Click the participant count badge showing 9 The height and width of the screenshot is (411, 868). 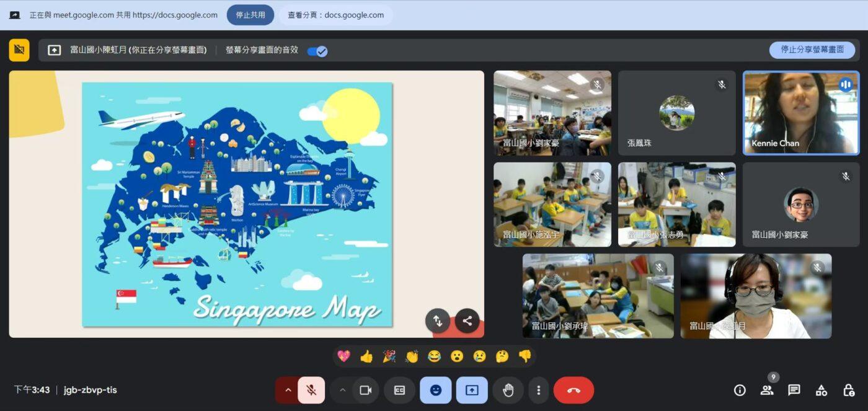point(773,377)
